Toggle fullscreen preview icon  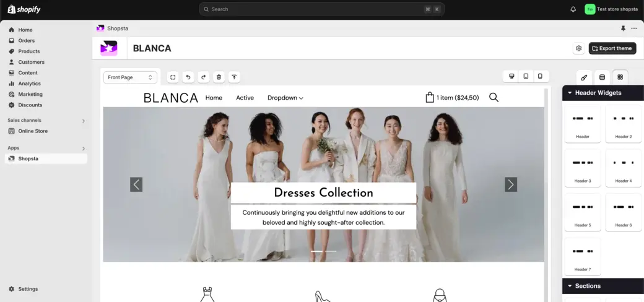point(173,77)
